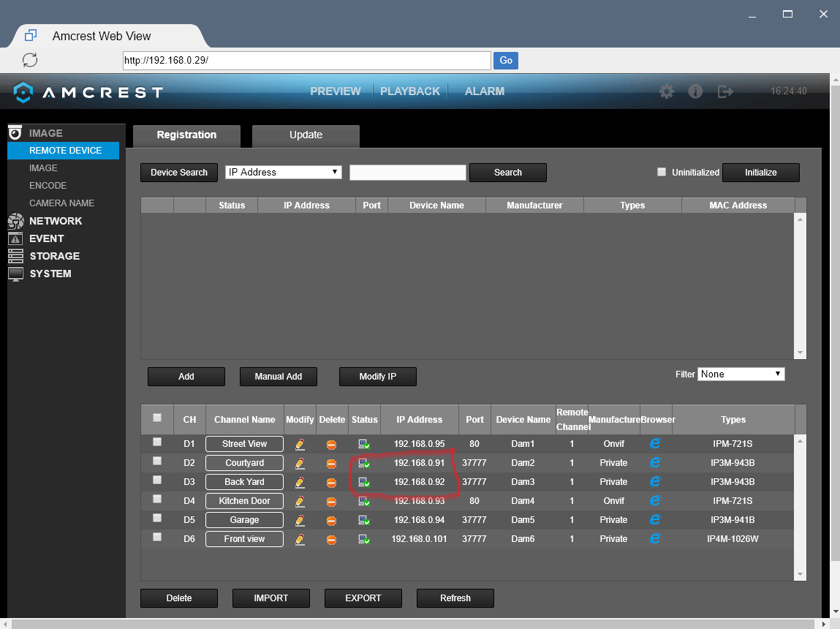Open the info icon in header
Viewport: 840px width, 629px height.
(x=695, y=91)
